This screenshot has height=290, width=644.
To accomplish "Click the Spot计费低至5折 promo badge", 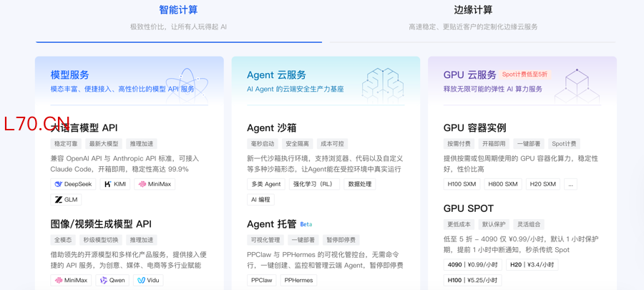I will click(x=525, y=74).
